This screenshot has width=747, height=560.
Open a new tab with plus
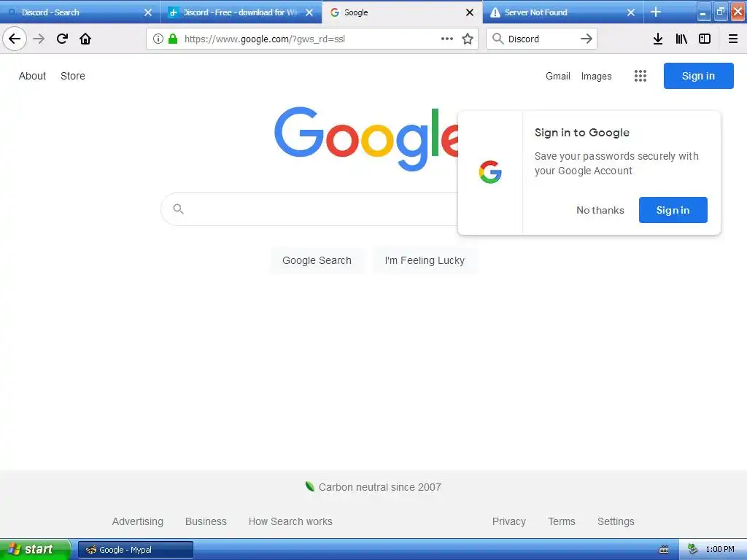656,12
